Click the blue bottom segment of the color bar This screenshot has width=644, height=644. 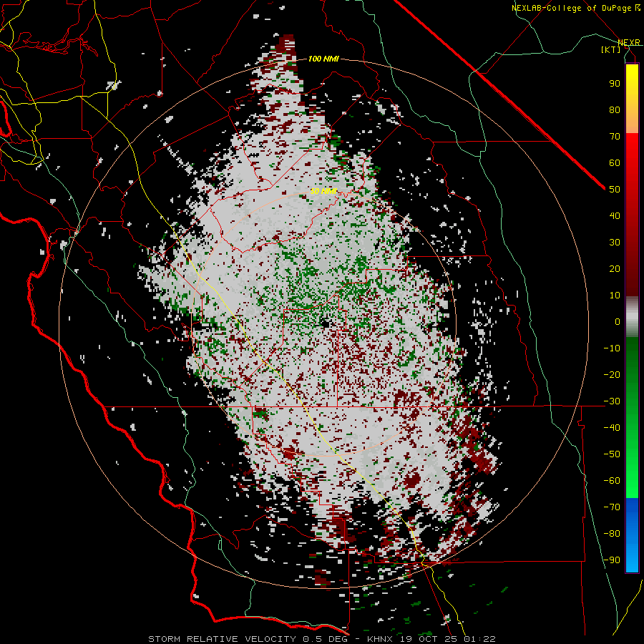click(632, 535)
